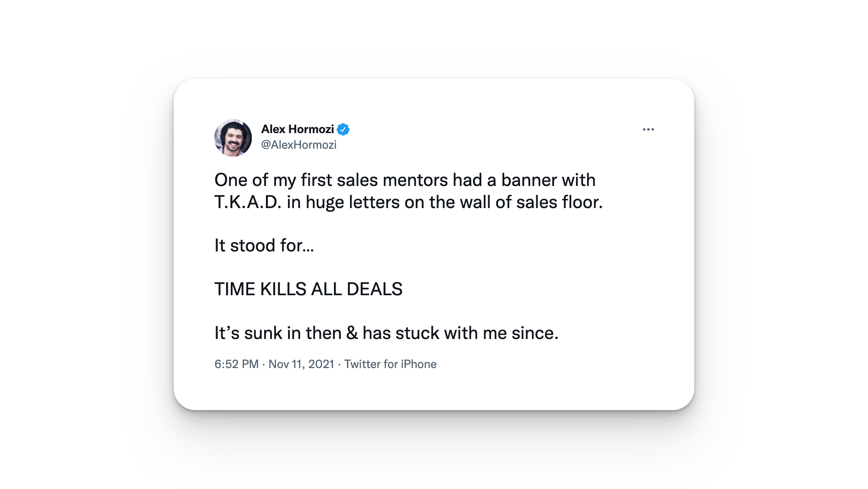Click the Alex Hormozi display name

(298, 129)
